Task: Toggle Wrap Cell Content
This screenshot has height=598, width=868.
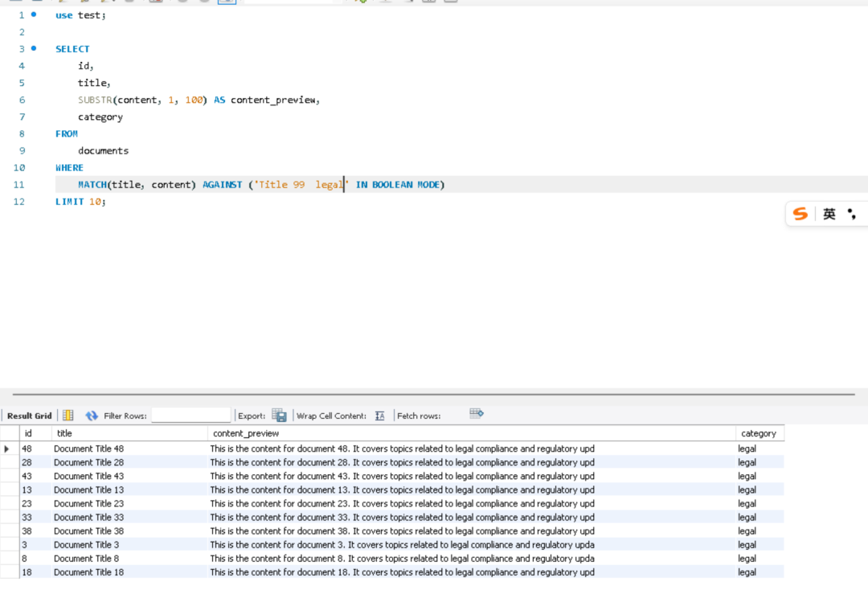Action: point(380,416)
